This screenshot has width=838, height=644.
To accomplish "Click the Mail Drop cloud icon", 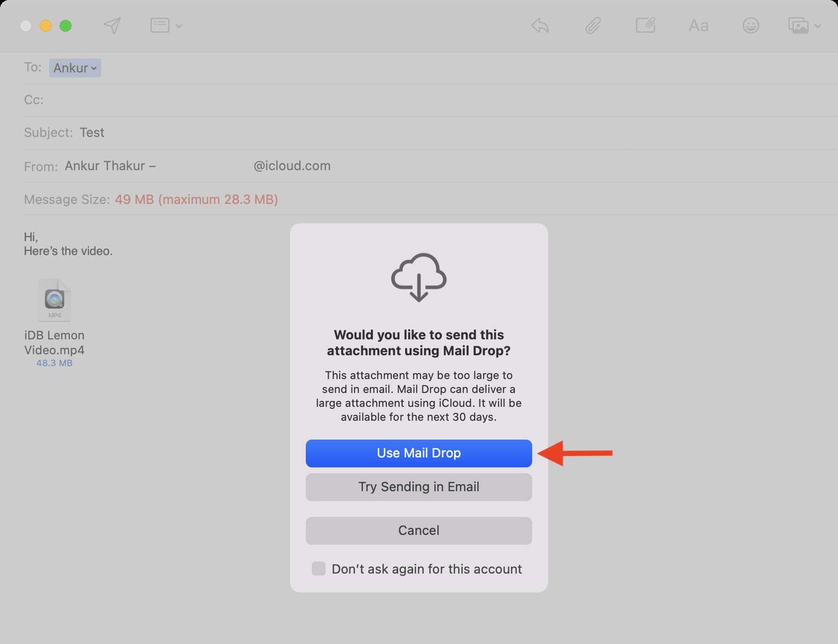I will point(419,277).
